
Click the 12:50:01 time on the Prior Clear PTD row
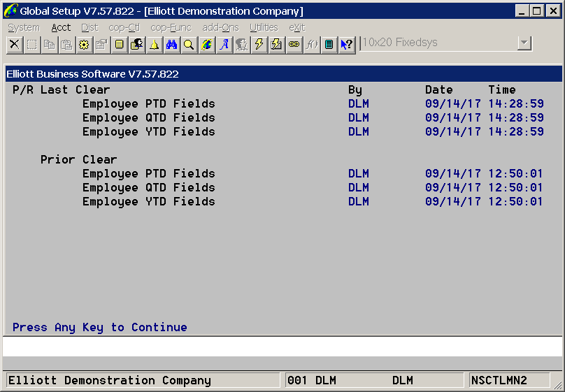[x=515, y=173]
